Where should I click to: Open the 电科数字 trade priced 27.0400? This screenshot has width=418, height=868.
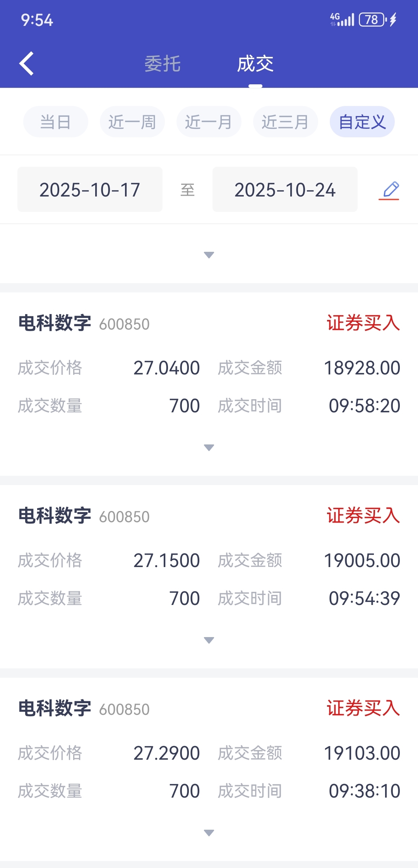(x=209, y=384)
